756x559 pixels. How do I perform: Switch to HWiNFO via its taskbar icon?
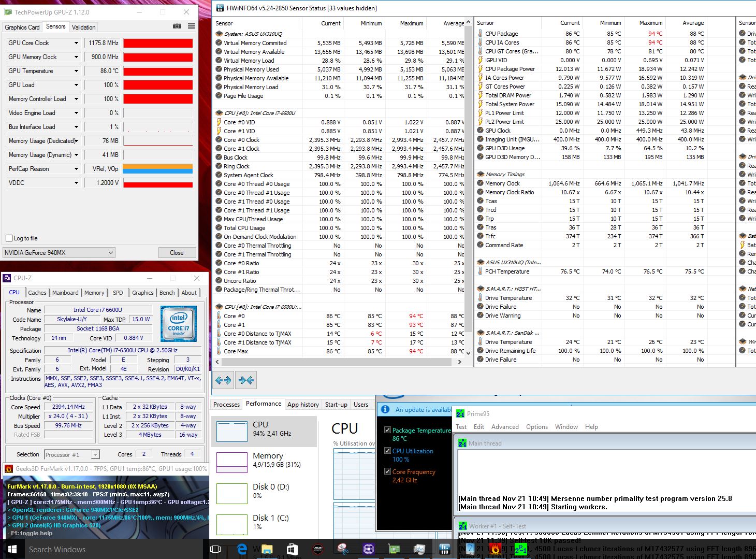point(444,549)
